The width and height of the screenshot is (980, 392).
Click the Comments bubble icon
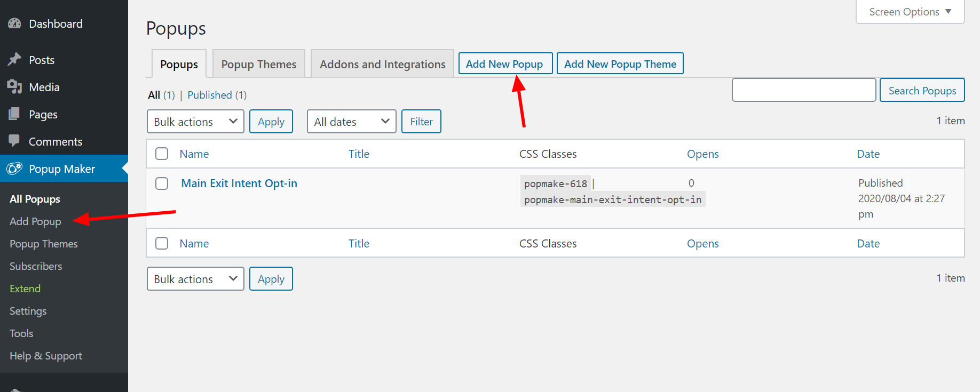click(14, 141)
